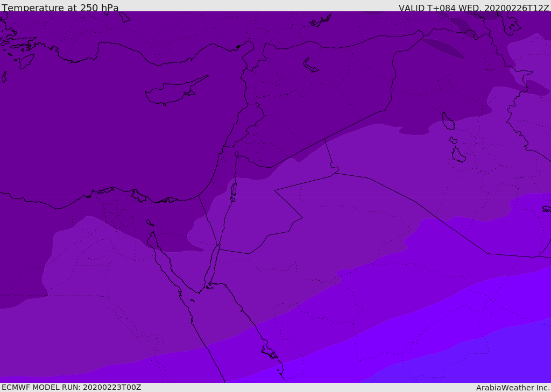Click the Sea of Galilee lake
This screenshot has width=551, height=392.
tap(236, 154)
